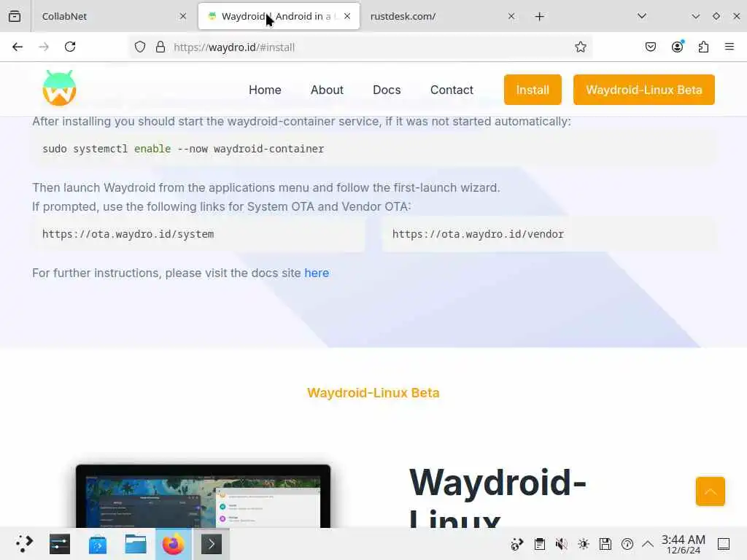
Task: Open the removable disk tray icon
Action: [605, 544]
